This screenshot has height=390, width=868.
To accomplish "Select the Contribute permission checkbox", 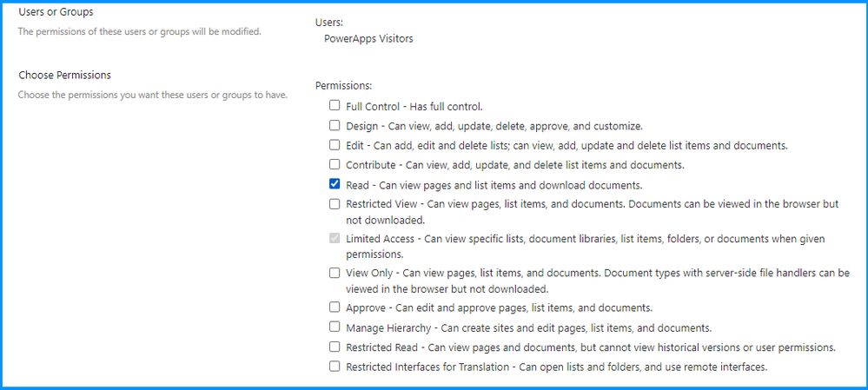I will pos(335,164).
